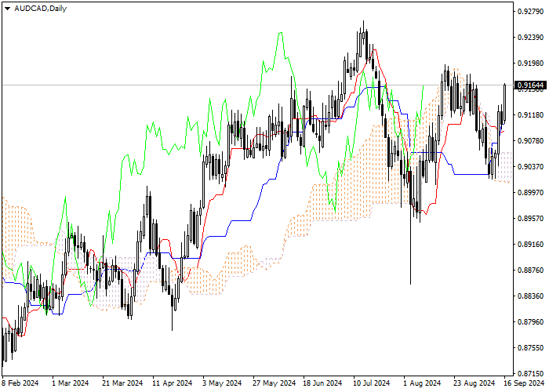The width and height of the screenshot is (549, 392).
Task: Open the AUDCAD chart dropdown triangle
Action: 7,9
